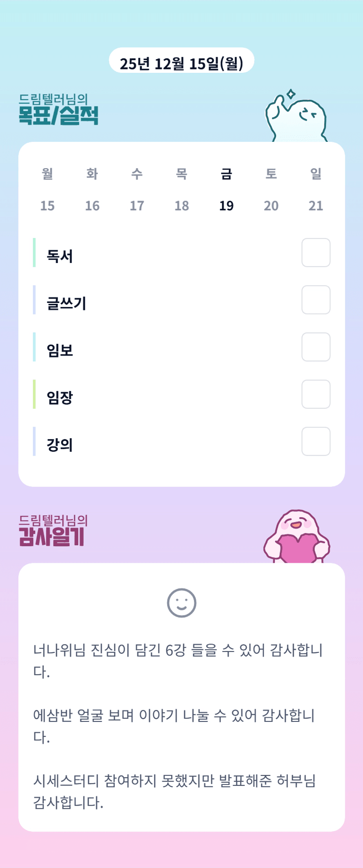Screen dimensions: 363x868
Task: Check the 독서 checkbox
Action: click(x=316, y=252)
